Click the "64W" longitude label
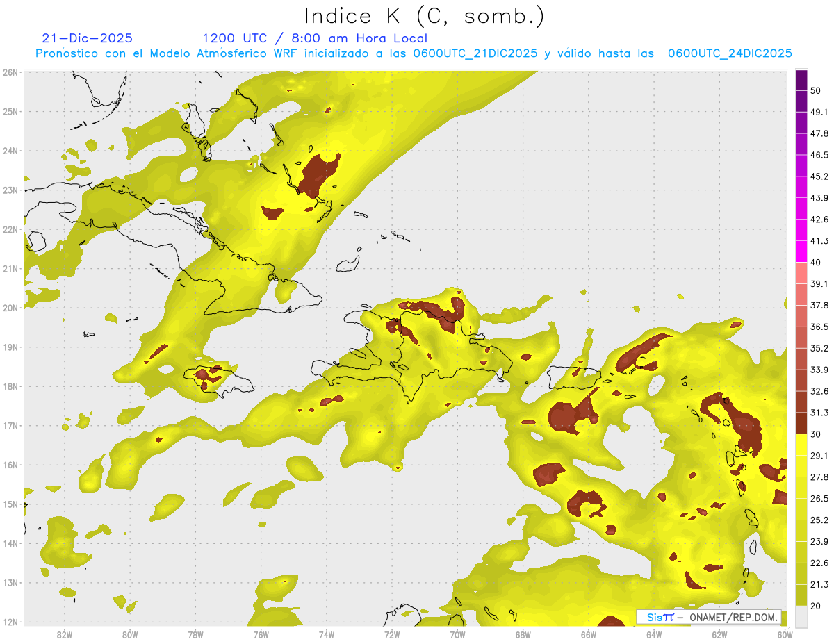This screenshot has height=644, width=834. coord(654,634)
